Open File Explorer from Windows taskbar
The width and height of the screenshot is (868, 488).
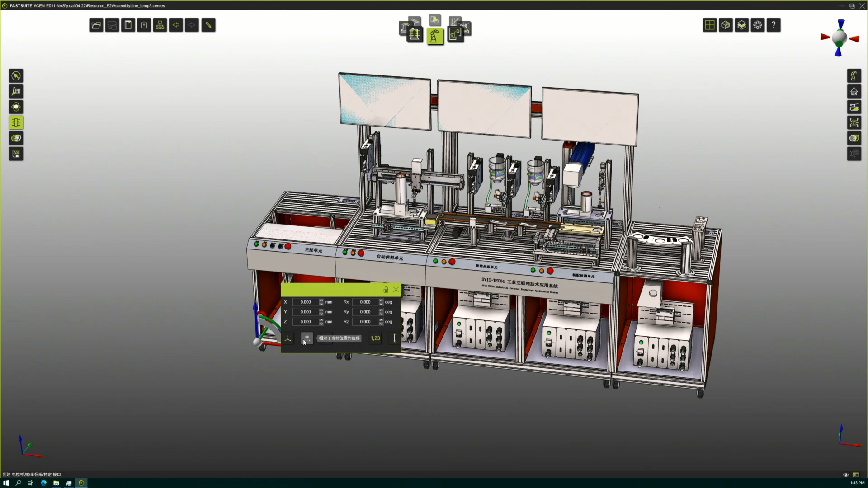pyautogui.click(x=56, y=483)
